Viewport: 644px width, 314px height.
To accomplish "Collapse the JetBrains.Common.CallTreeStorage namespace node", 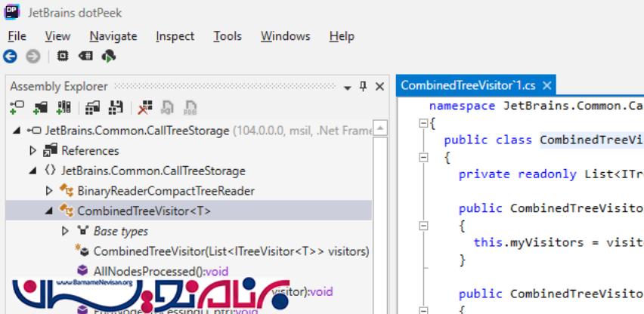I will point(33,171).
